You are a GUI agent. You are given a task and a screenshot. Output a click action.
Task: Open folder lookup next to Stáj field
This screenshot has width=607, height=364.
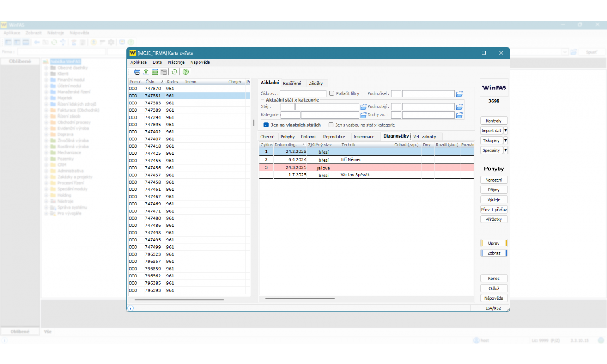(363, 107)
